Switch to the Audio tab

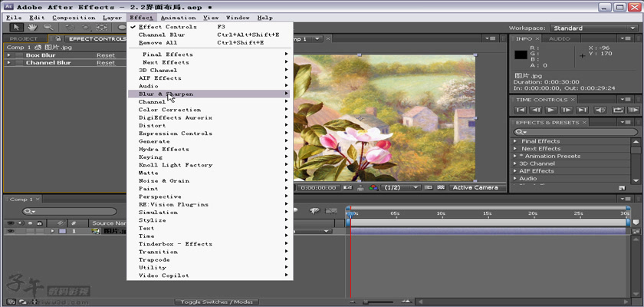560,38
